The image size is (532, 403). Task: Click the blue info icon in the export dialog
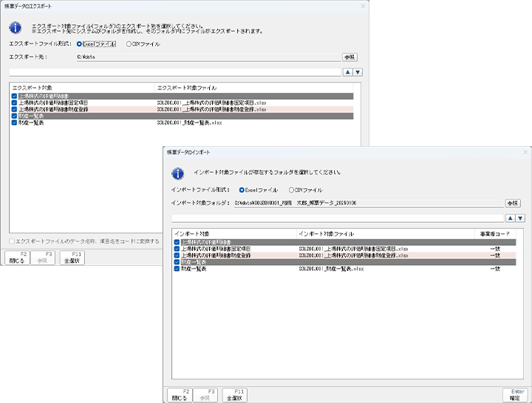(x=16, y=27)
